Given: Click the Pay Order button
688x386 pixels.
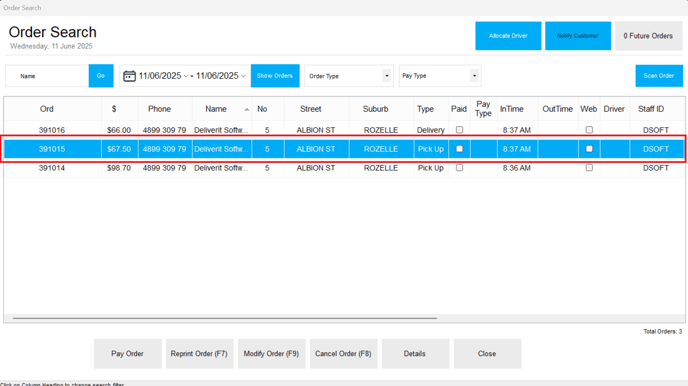Looking at the screenshot, I should 127,354.
